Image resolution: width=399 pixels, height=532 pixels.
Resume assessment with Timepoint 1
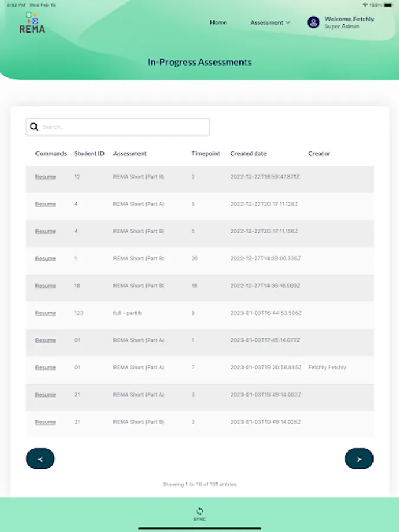click(x=46, y=340)
